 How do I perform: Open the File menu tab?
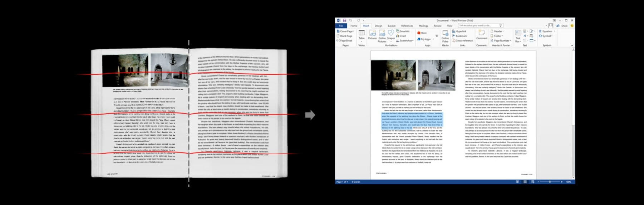(x=341, y=26)
